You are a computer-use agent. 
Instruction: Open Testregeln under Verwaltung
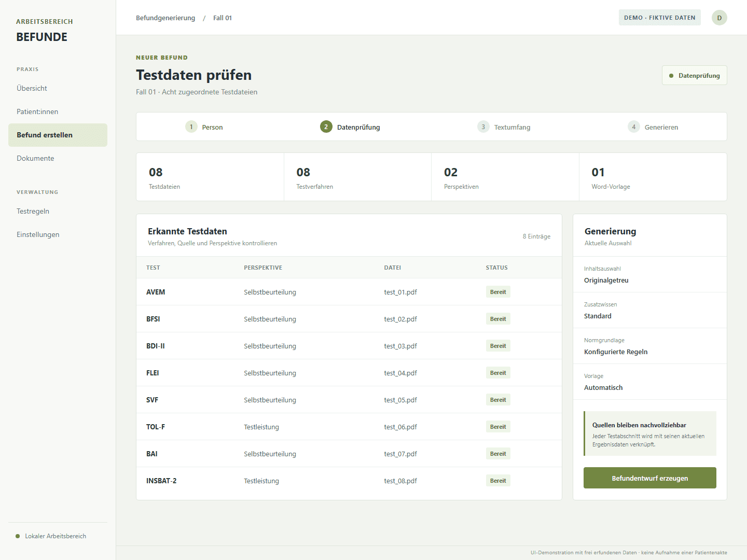(x=58, y=211)
